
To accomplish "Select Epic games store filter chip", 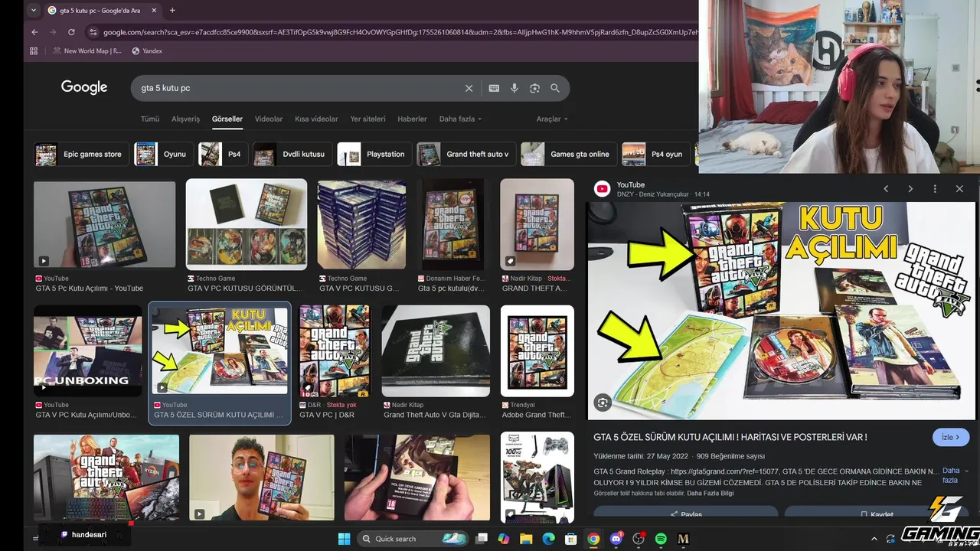I will tap(80, 154).
